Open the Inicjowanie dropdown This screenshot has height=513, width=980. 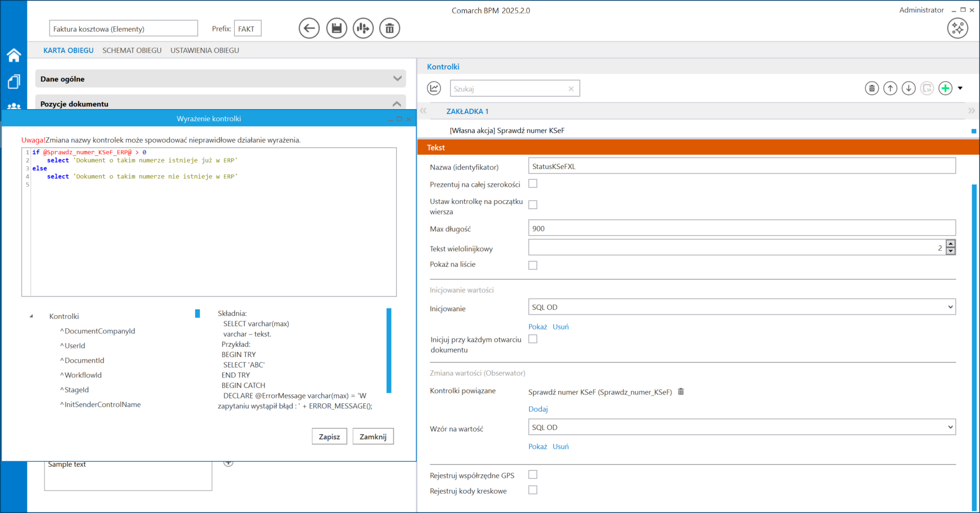tap(741, 307)
